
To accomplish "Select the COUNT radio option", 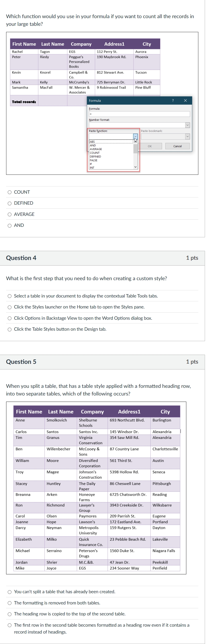I will point(10,192).
